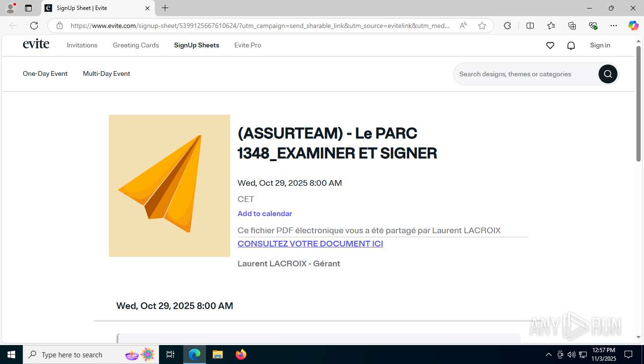Click the taskbar Type here to search box
Viewport: 644px width, 364px height.
(x=91, y=355)
